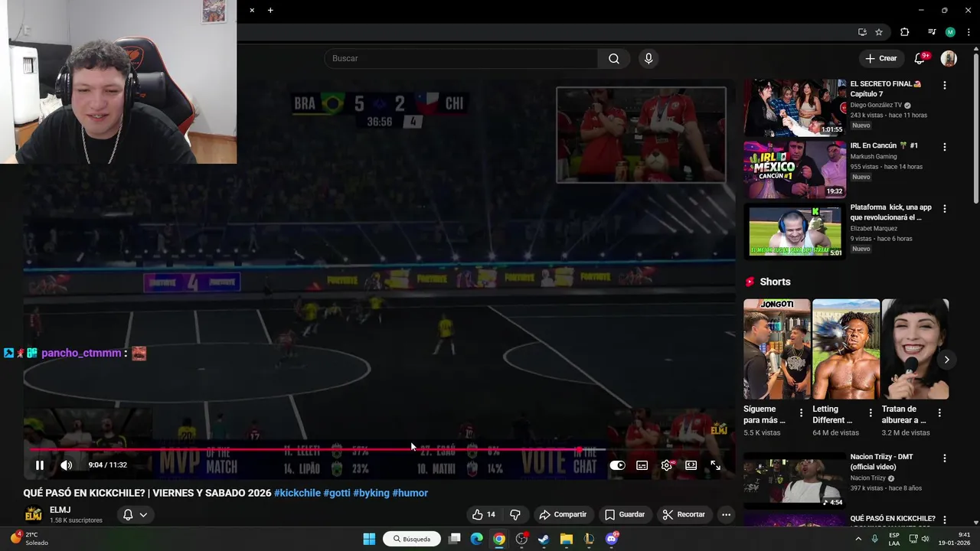Image resolution: width=980 pixels, height=551 pixels.
Task: Open options menu for Plataforma kick video
Action: coord(944,208)
